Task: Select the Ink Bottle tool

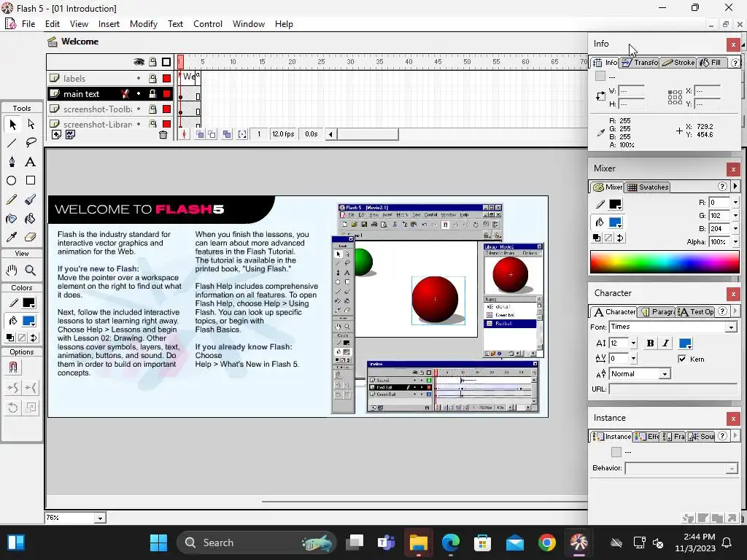Action: [x=12, y=219]
